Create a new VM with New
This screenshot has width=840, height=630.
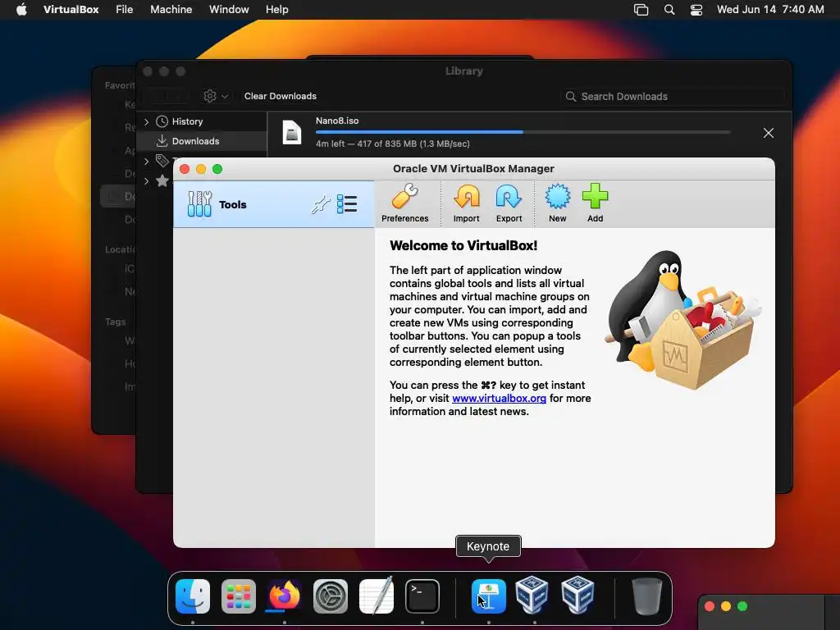click(x=557, y=203)
